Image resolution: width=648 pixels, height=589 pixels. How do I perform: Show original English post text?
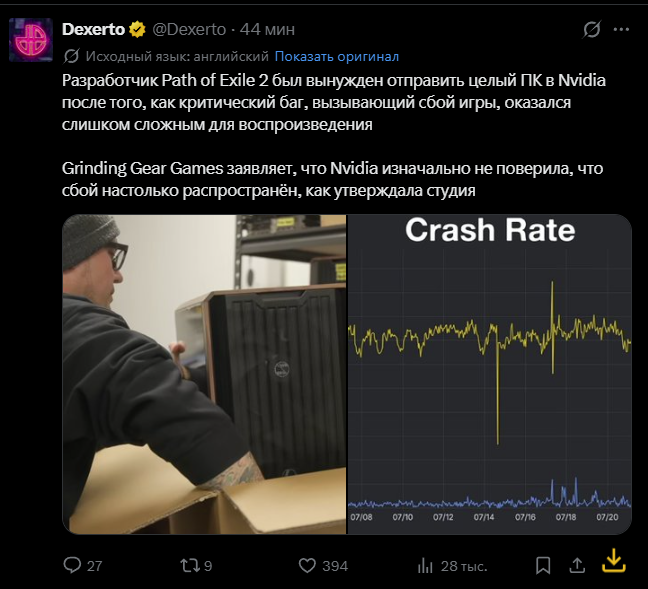(x=337, y=56)
